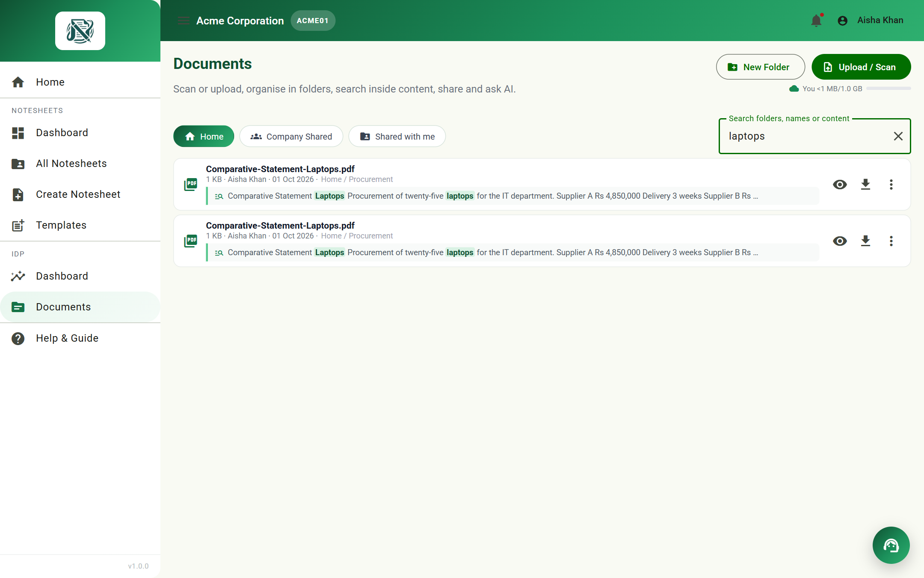Open more options for the second PDF result

891,241
